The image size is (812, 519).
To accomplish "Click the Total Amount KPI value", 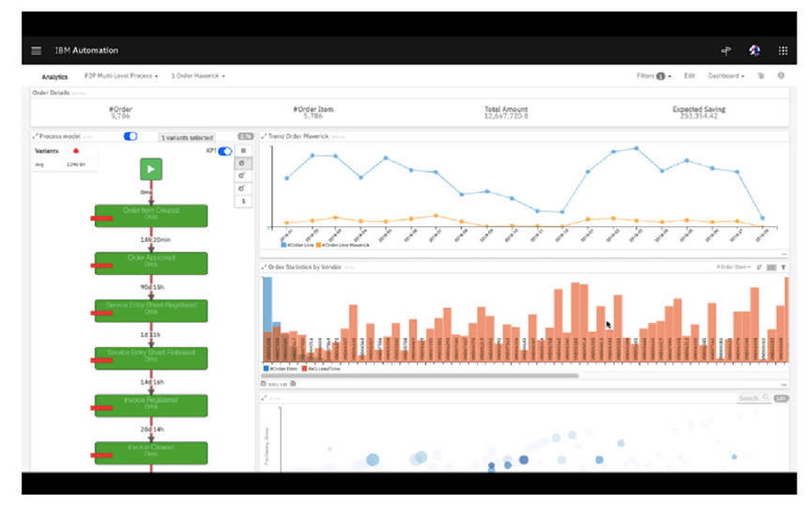I will (x=506, y=116).
